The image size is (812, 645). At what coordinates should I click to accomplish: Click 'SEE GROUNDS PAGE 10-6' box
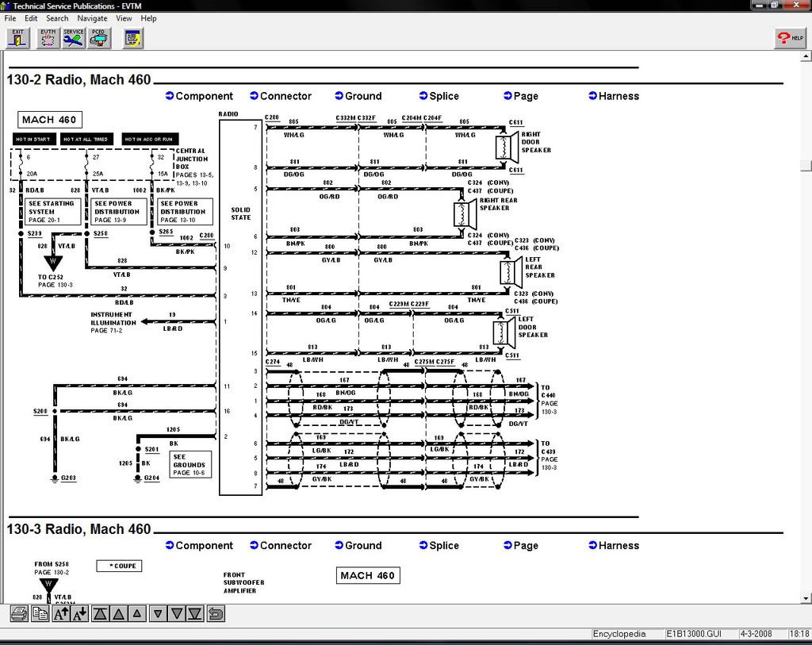coord(190,465)
